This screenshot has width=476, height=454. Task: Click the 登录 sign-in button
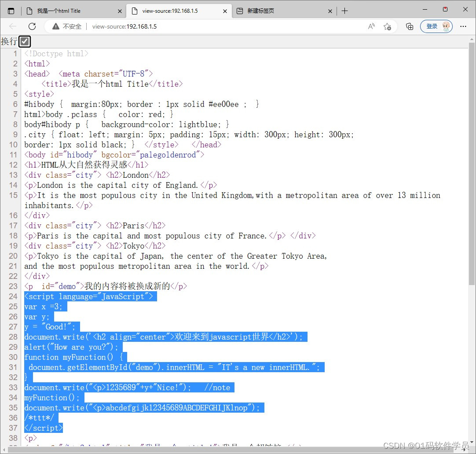click(x=436, y=26)
